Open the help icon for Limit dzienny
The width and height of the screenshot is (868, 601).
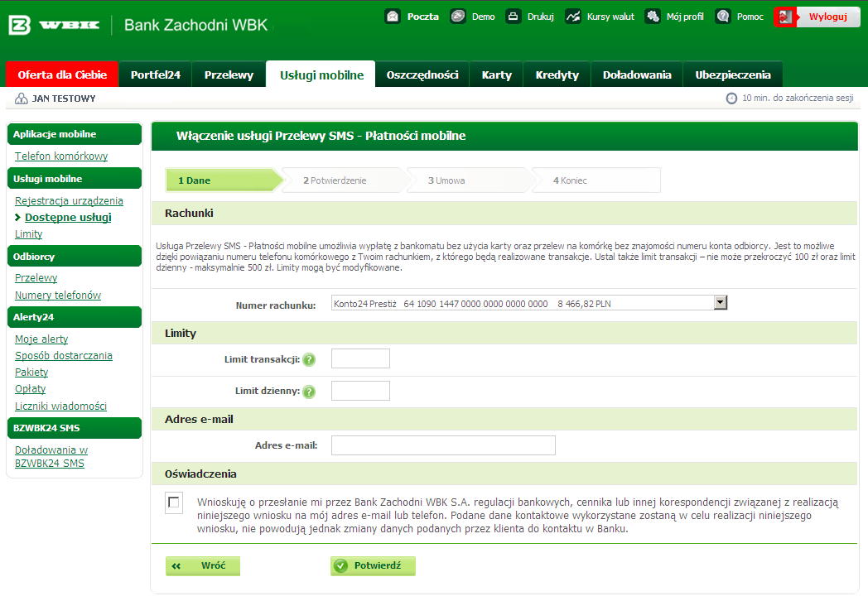coord(309,392)
